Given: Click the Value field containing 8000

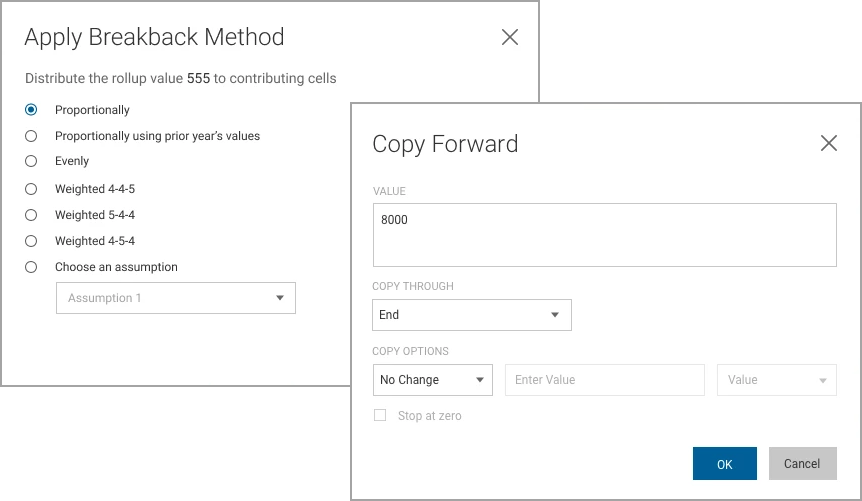Looking at the screenshot, I should (605, 235).
